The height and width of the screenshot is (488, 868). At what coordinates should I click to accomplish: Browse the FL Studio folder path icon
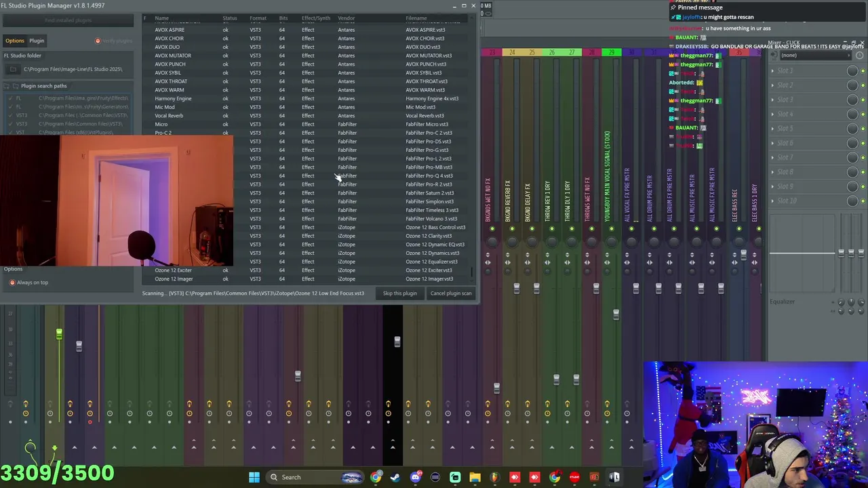[13, 69]
